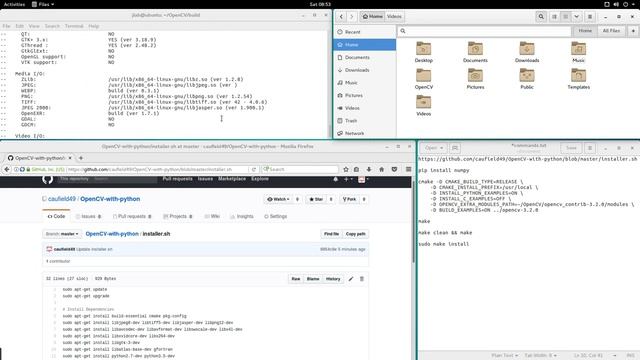The height and width of the screenshot is (360, 640).
Task: Select Recent in Files sidebar
Action: pyautogui.click(x=365, y=32)
